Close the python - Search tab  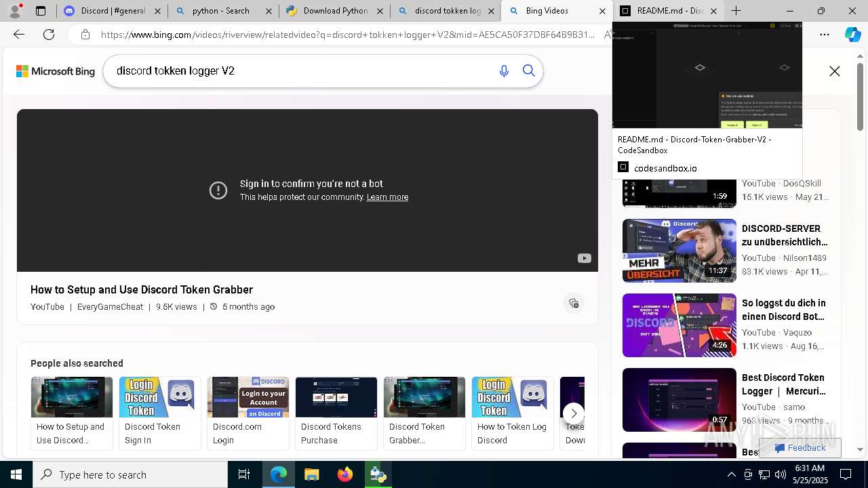click(x=269, y=11)
